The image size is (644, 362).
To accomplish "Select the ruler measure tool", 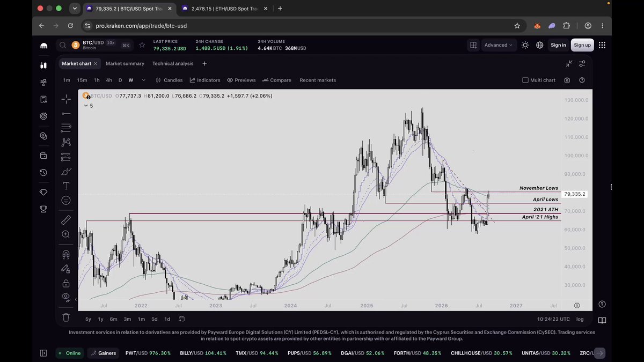I will point(66,219).
